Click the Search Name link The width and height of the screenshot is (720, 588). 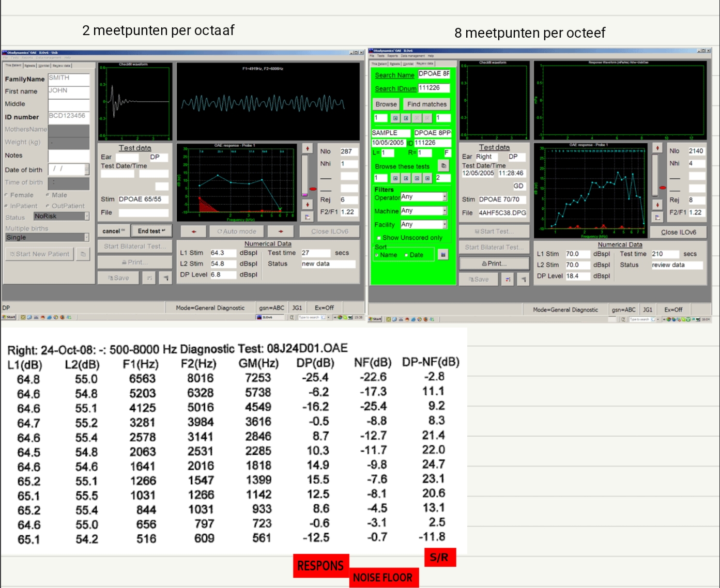(394, 75)
